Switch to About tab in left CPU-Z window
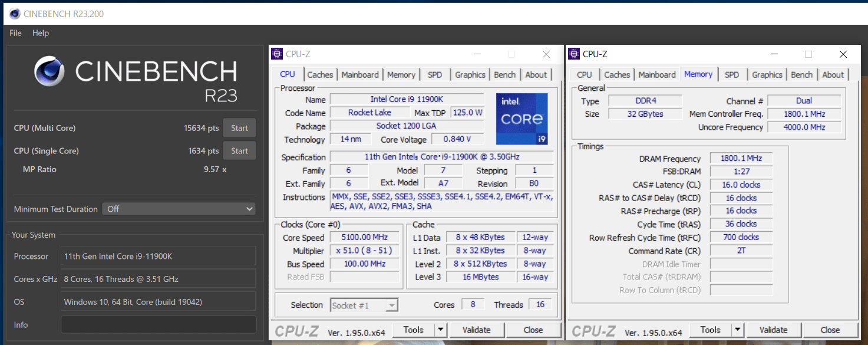 point(536,75)
